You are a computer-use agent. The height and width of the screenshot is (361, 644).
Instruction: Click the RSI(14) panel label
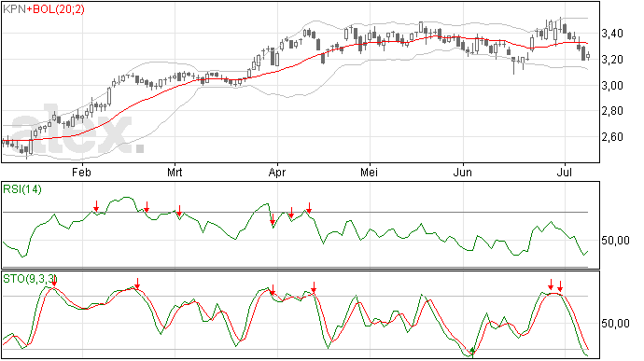point(22,189)
